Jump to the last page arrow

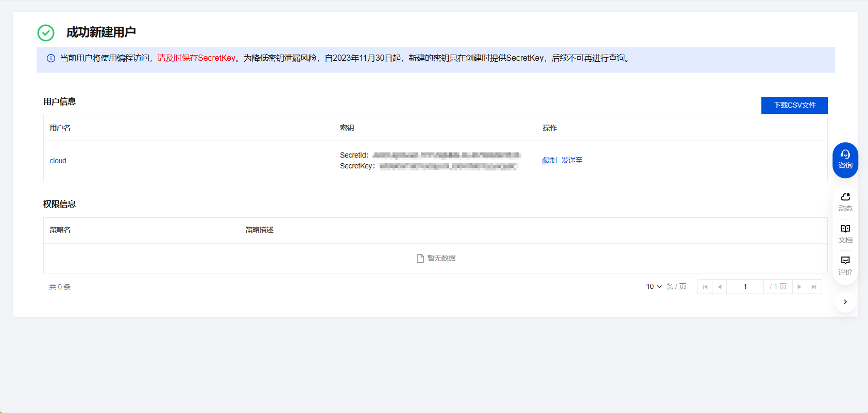814,287
